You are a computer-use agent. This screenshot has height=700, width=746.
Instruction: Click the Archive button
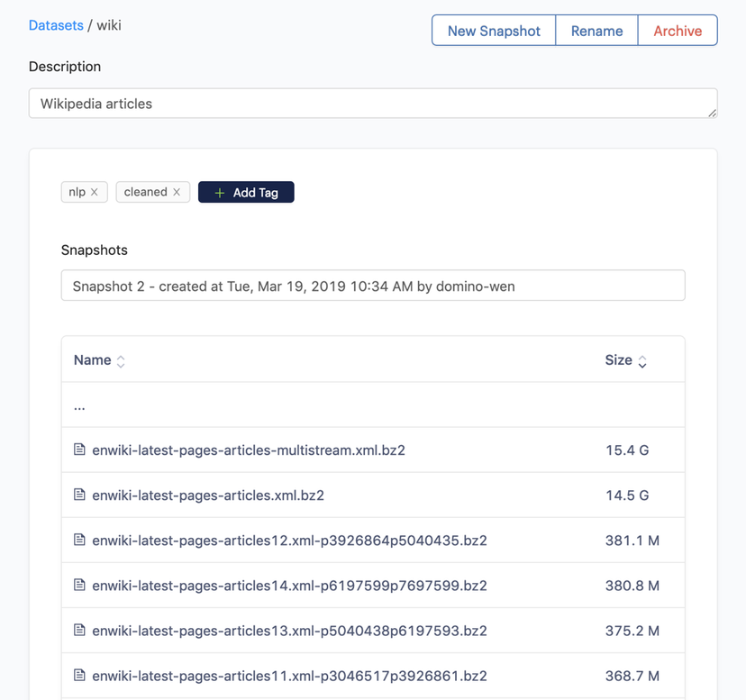tap(677, 30)
